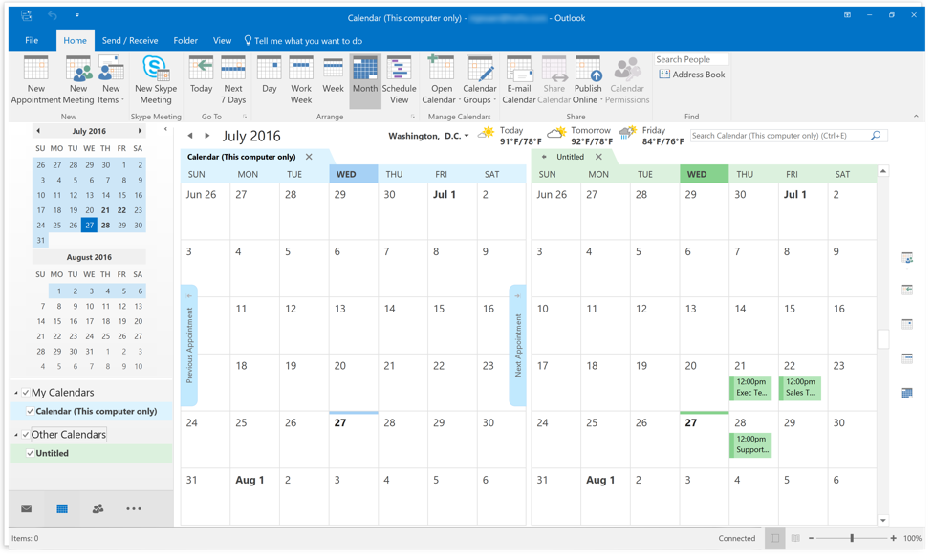Open the Folder tab
Viewport: 934px width, 560px height.
coord(185,40)
